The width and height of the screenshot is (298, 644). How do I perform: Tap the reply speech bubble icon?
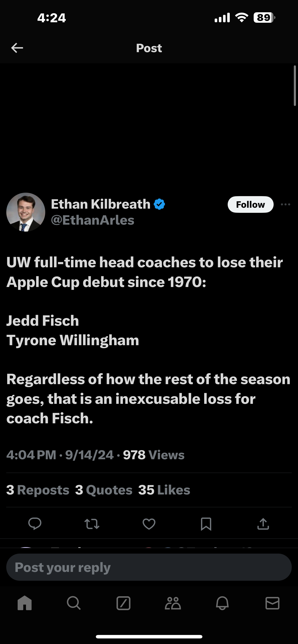click(x=35, y=524)
